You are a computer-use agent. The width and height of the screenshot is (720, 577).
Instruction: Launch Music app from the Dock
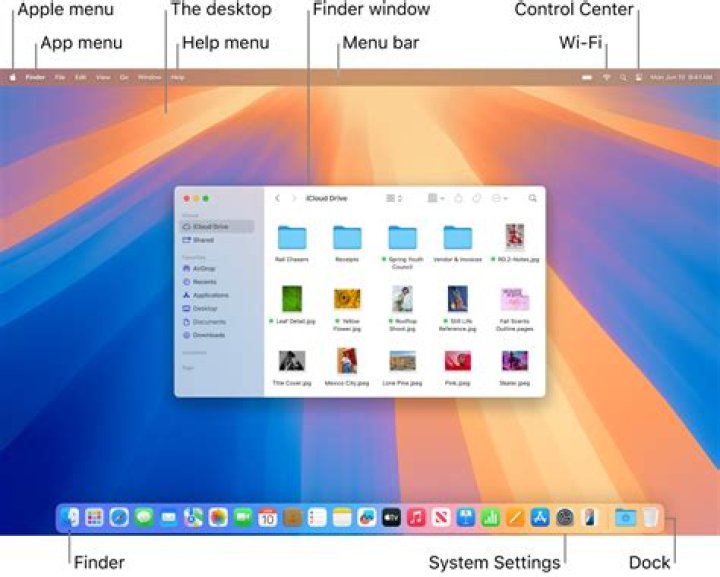[x=416, y=518]
